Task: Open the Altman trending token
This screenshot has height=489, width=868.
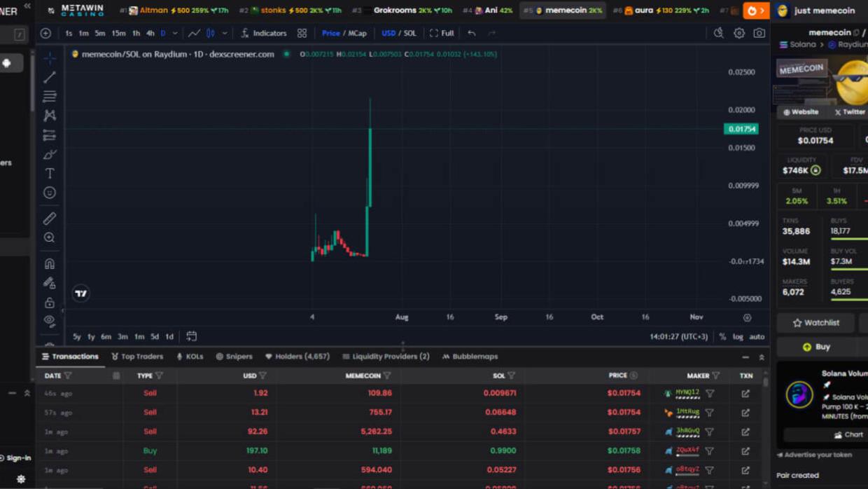Action: point(175,11)
